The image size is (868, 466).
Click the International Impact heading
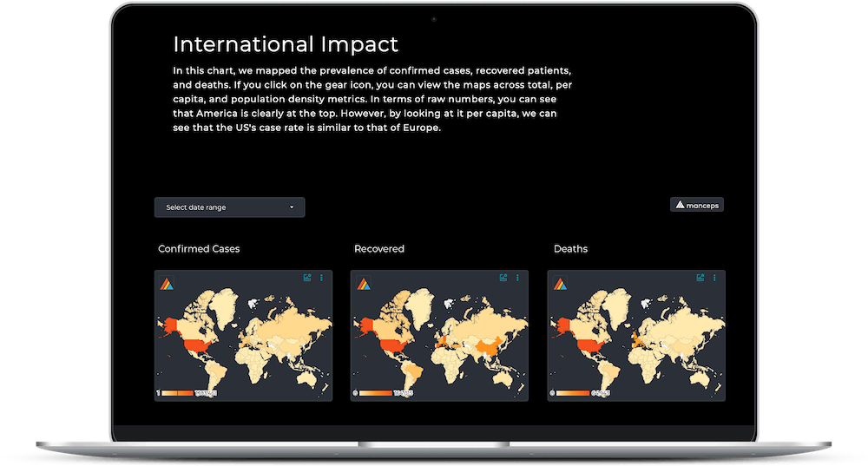(286, 44)
